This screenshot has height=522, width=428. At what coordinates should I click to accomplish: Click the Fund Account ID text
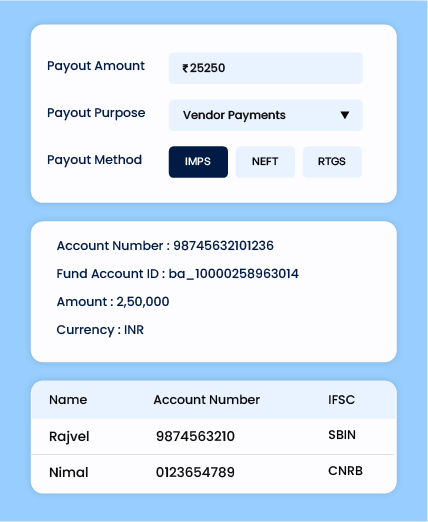tap(177, 274)
